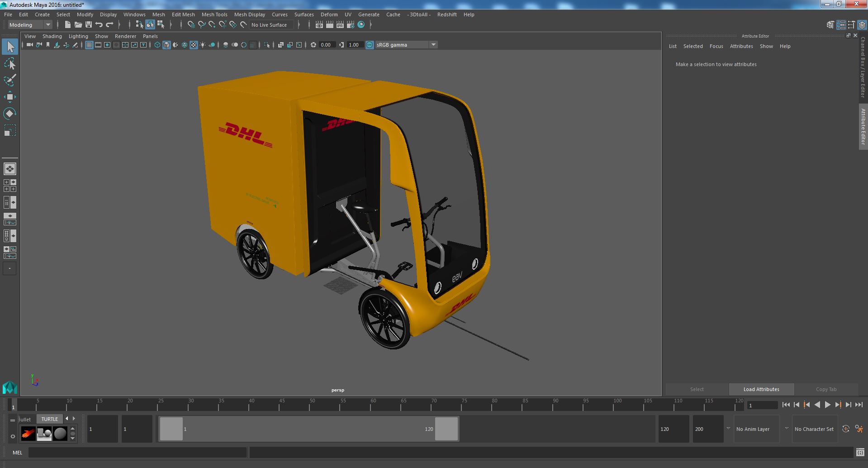Select the Lasso tool in the toolbox

coord(9,64)
